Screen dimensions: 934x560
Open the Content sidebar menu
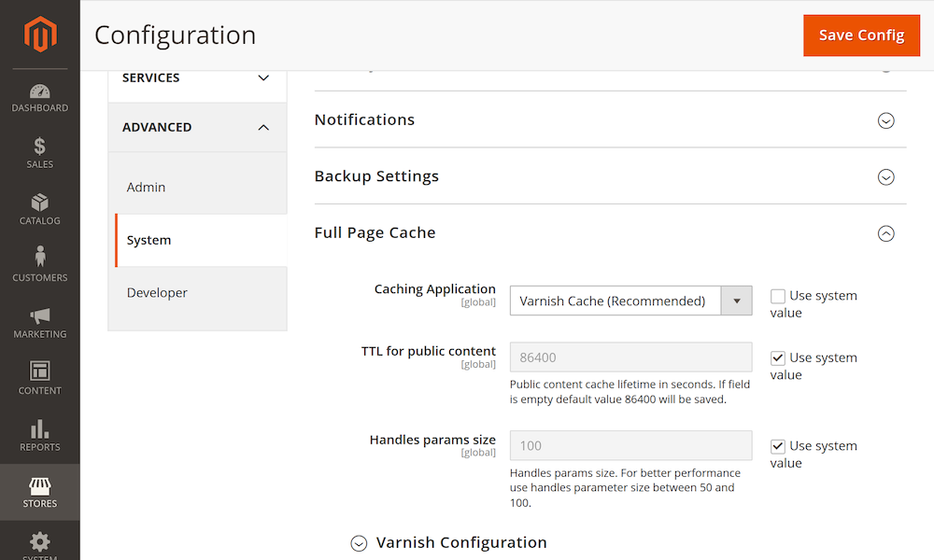[x=40, y=379]
